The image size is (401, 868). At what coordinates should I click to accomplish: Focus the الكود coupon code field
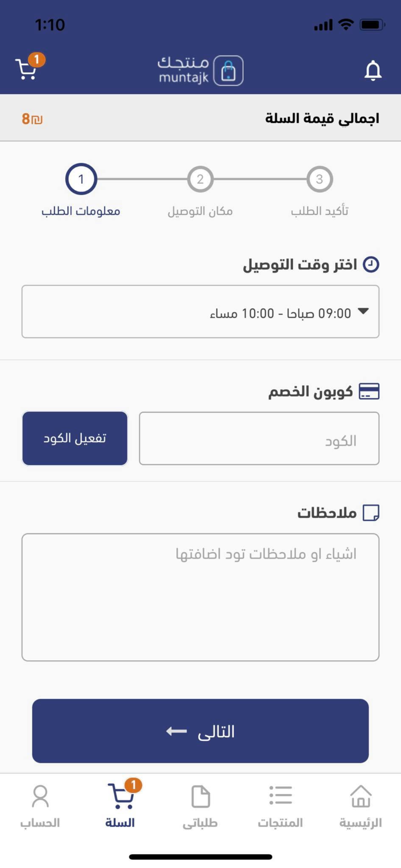(x=259, y=438)
